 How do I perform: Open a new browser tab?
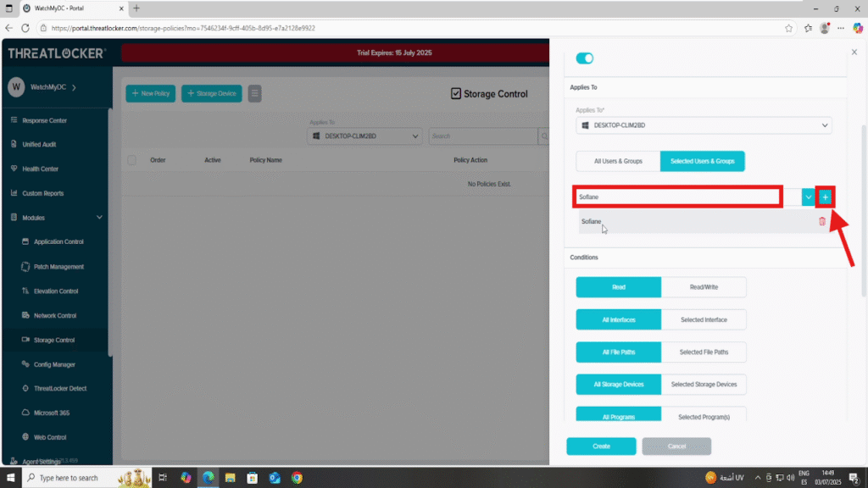coord(136,8)
